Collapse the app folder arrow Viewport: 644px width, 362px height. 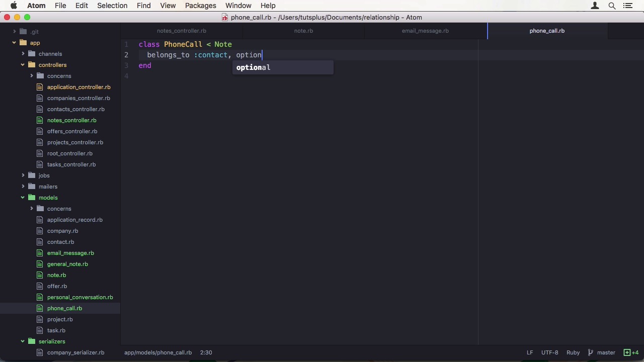point(14,43)
